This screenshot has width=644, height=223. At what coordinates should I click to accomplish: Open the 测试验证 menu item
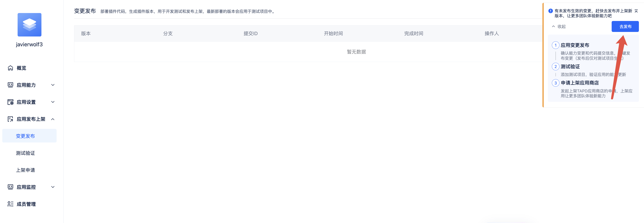pyautogui.click(x=26, y=153)
